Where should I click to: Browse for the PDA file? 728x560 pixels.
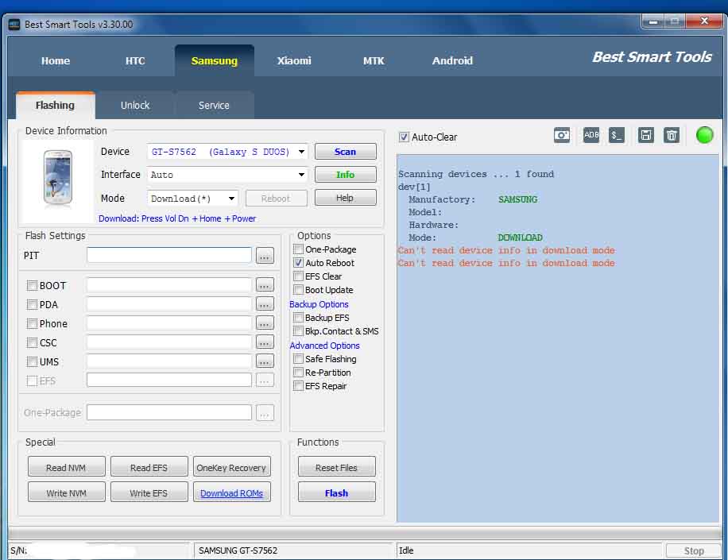coord(265,304)
